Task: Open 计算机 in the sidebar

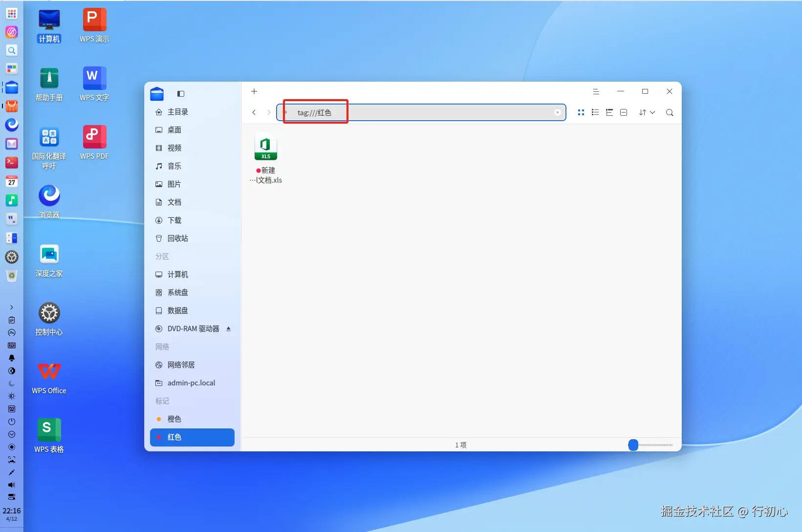Action: (x=192, y=275)
